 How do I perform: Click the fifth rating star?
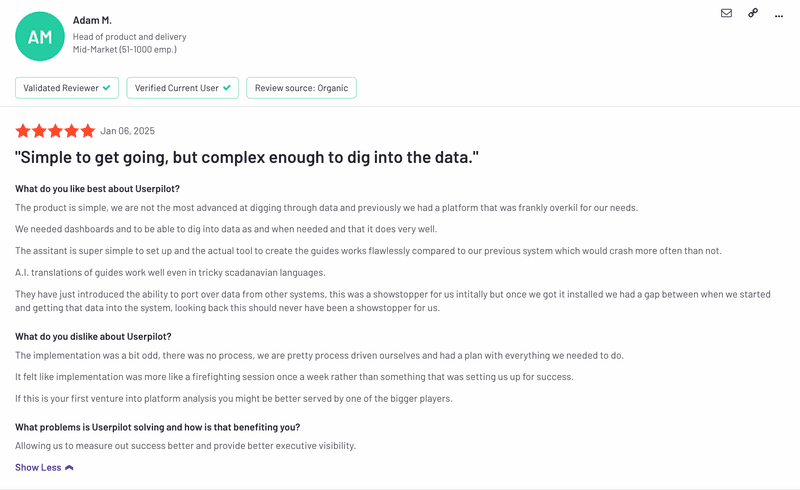(87, 131)
